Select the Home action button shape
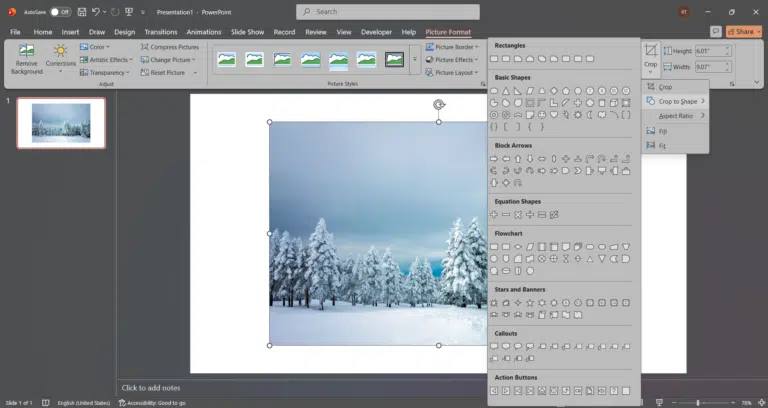 542,390
